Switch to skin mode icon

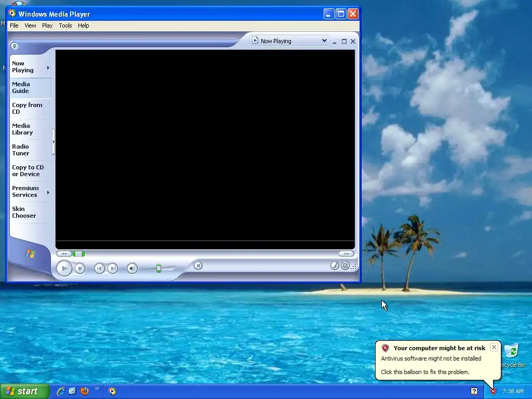(x=345, y=266)
